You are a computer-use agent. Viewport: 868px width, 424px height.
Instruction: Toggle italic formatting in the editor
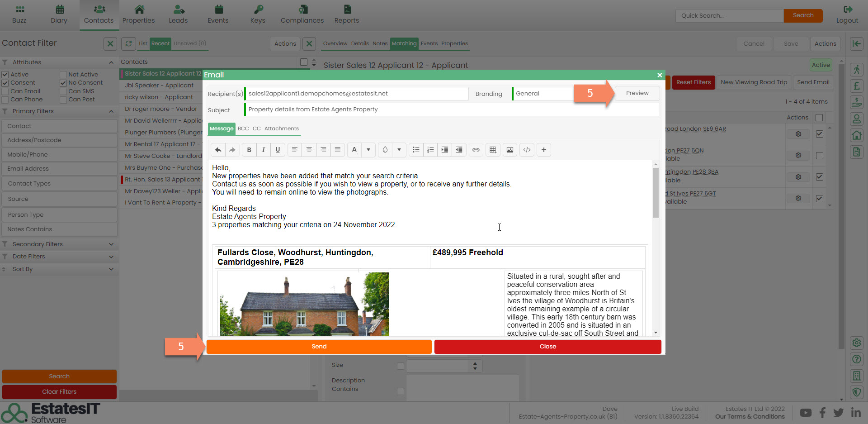point(263,150)
